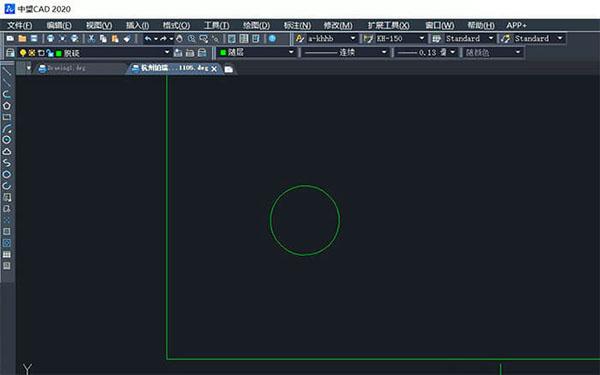Toggle layer on/off lightbulb icon
Image resolution: width=600 pixels, height=375 pixels.
(x=23, y=52)
